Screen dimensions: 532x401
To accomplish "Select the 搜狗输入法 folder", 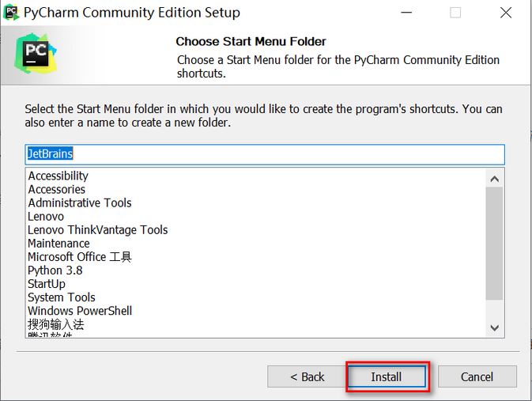I will coord(56,324).
